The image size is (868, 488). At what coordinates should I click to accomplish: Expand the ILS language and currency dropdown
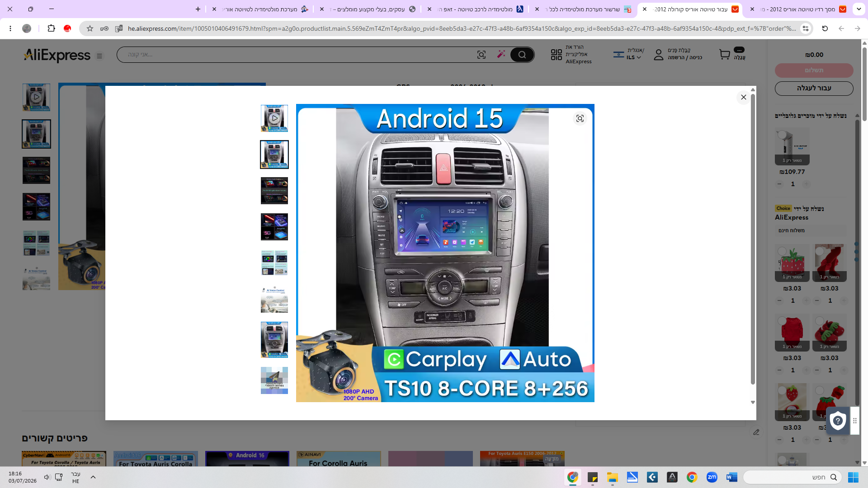click(634, 57)
